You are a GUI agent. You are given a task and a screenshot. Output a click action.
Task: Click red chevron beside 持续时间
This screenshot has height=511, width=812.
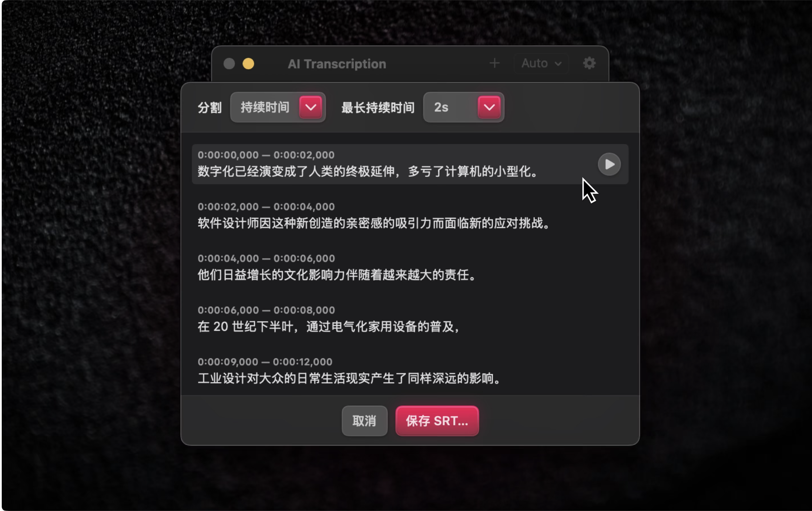[311, 107]
